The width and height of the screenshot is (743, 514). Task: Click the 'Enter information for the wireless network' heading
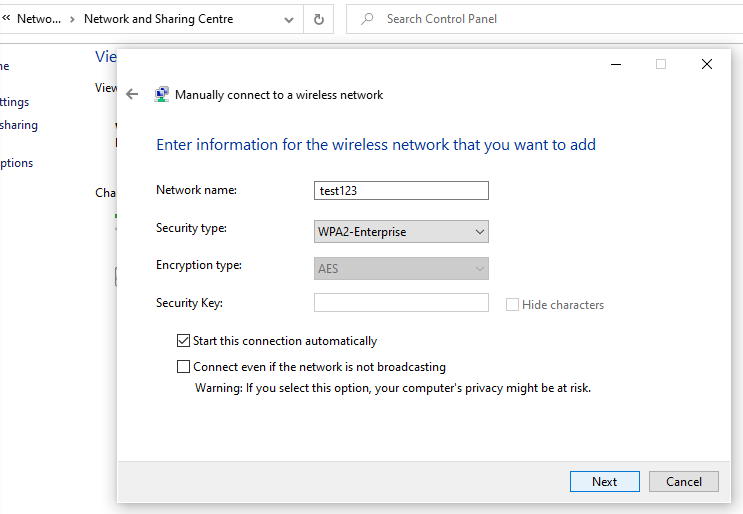click(376, 144)
